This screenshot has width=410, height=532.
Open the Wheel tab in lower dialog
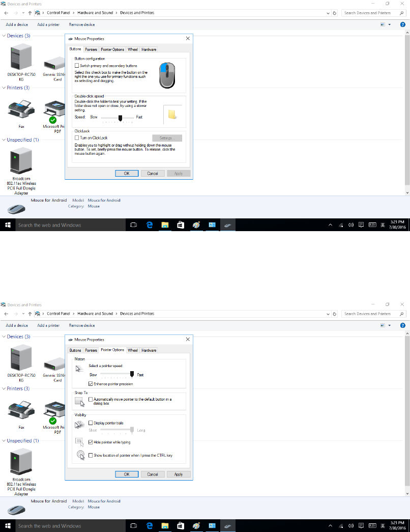pyautogui.click(x=133, y=350)
